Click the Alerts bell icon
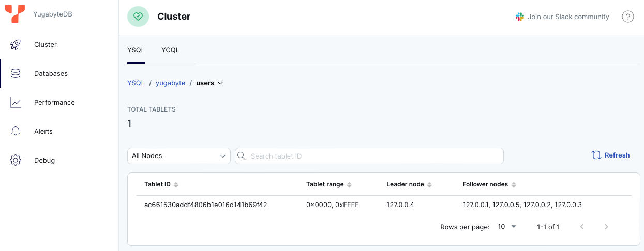The height and width of the screenshot is (251, 644). pyautogui.click(x=16, y=132)
